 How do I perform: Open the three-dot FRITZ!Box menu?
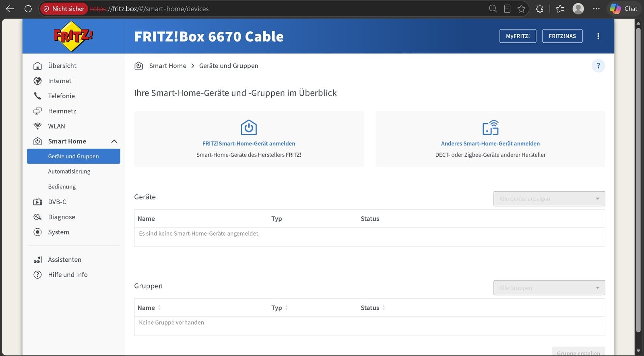pyautogui.click(x=599, y=36)
